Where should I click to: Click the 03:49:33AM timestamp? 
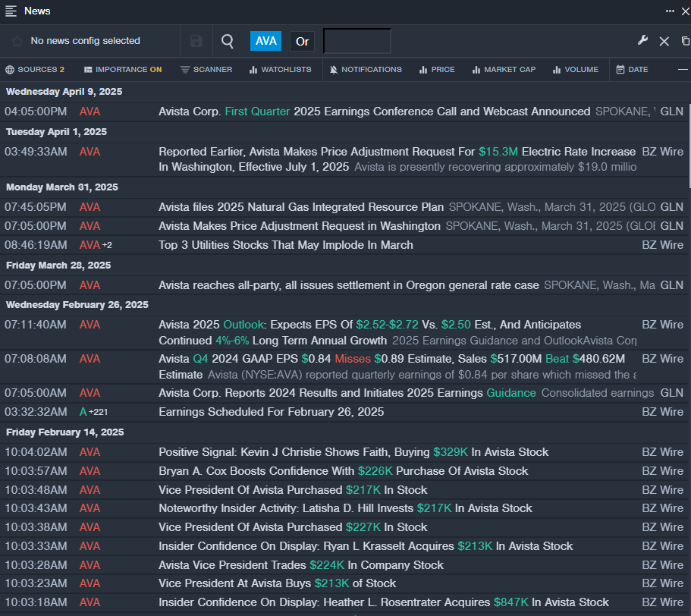tap(36, 152)
